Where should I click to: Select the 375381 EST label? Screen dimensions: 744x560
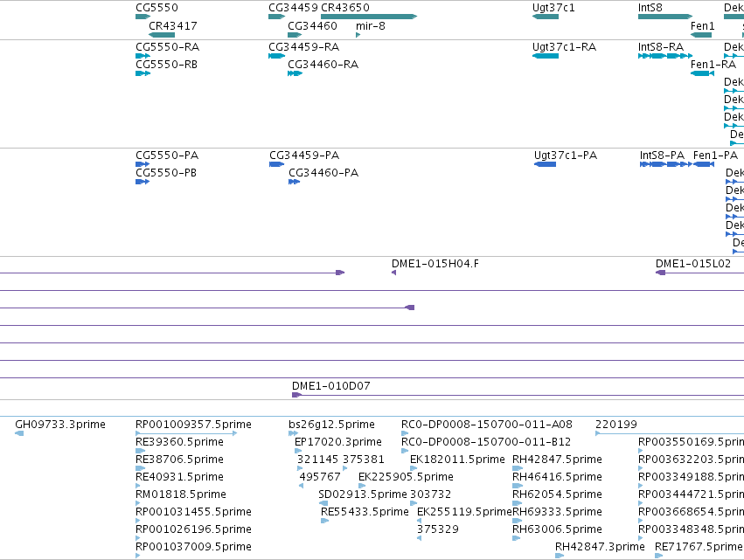(364, 460)
